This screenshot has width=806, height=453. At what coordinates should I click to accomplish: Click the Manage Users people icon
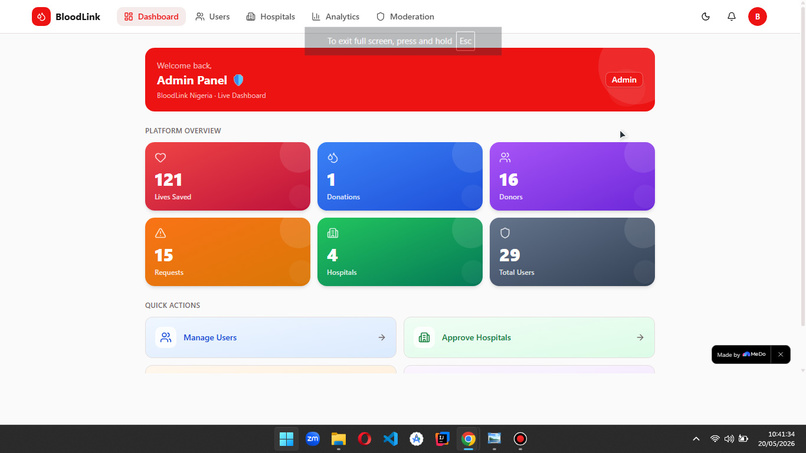tap(166, 337)
